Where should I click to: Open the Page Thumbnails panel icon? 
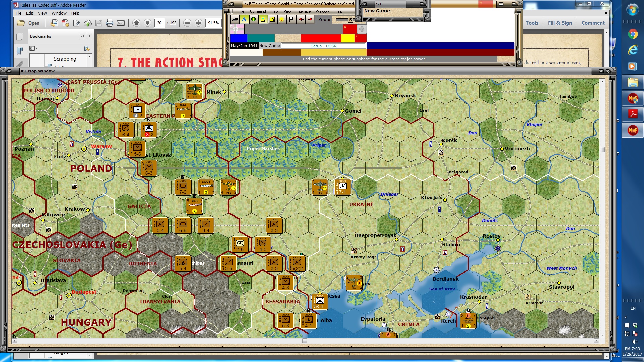coord(20,36)
